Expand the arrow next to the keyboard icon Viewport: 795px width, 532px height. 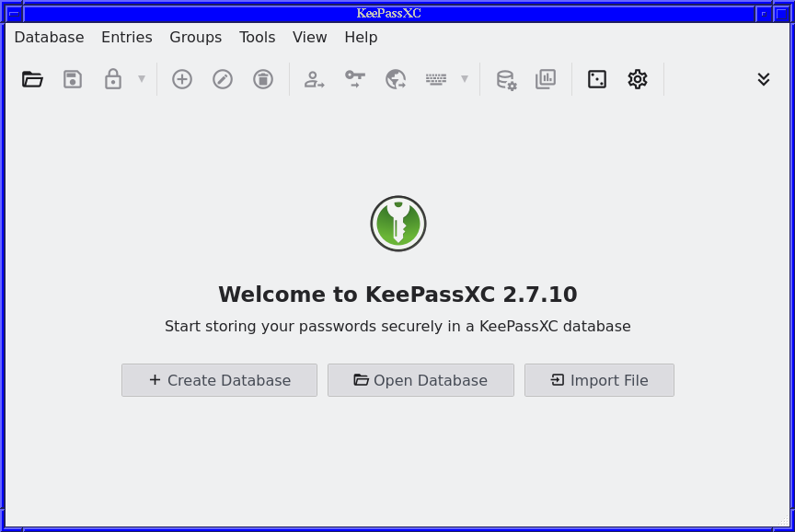pyautogui.click(x=465, y=78)
